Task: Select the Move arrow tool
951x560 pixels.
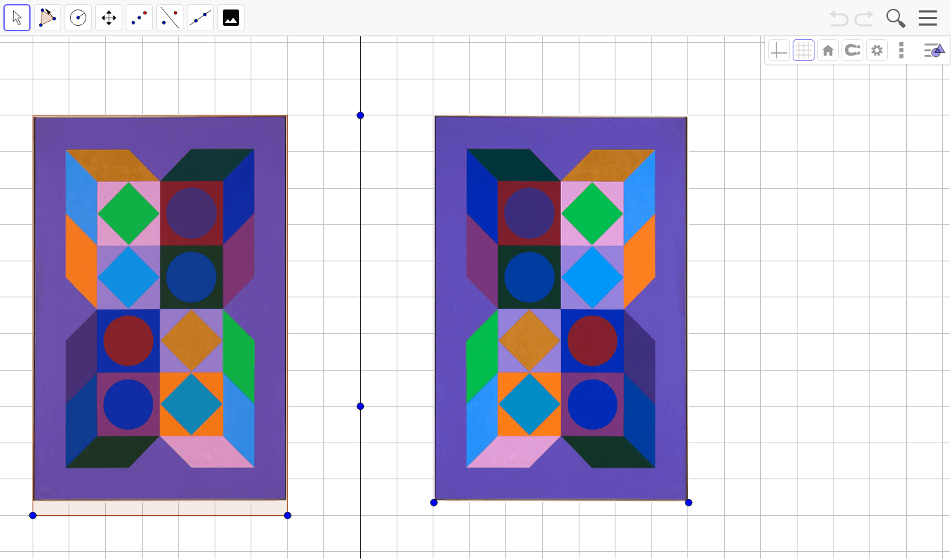Action: click(17, 18)
